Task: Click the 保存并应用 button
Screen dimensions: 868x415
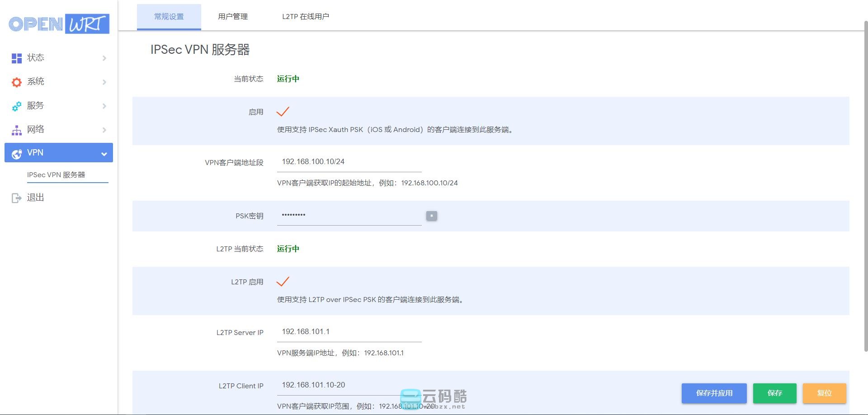Action: coord(714,393)
